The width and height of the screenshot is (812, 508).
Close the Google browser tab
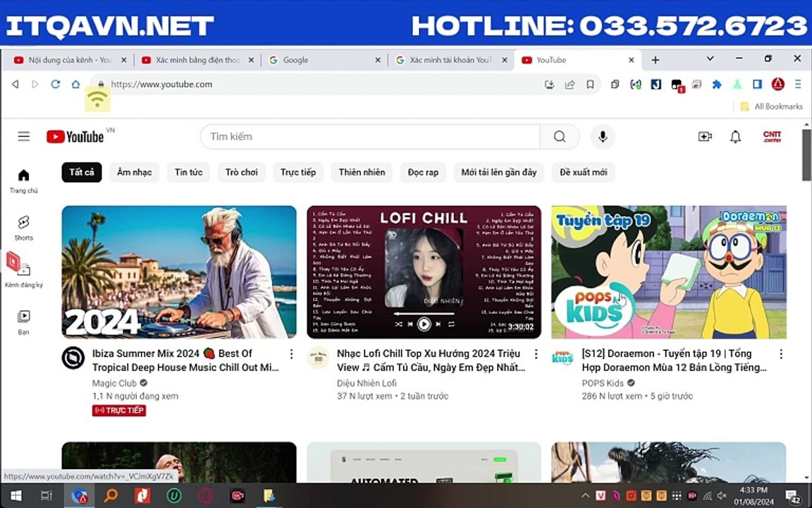coord(378,60)
